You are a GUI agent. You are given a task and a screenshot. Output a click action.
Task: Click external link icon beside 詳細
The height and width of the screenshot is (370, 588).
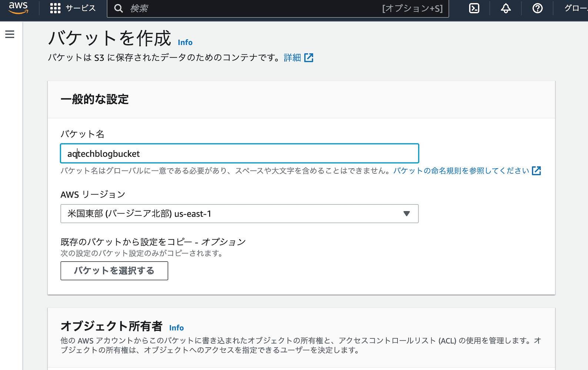pyautogui.click(x=309, y=57)
